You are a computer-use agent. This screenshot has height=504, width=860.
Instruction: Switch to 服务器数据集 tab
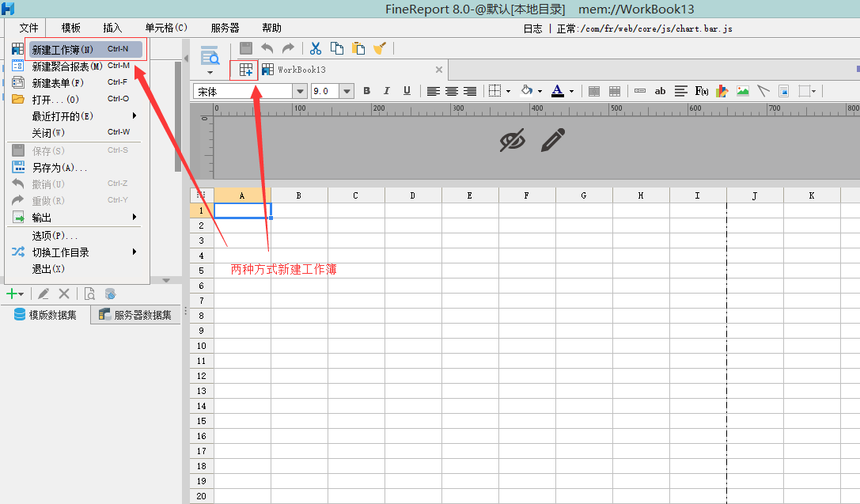coord(135,315)
